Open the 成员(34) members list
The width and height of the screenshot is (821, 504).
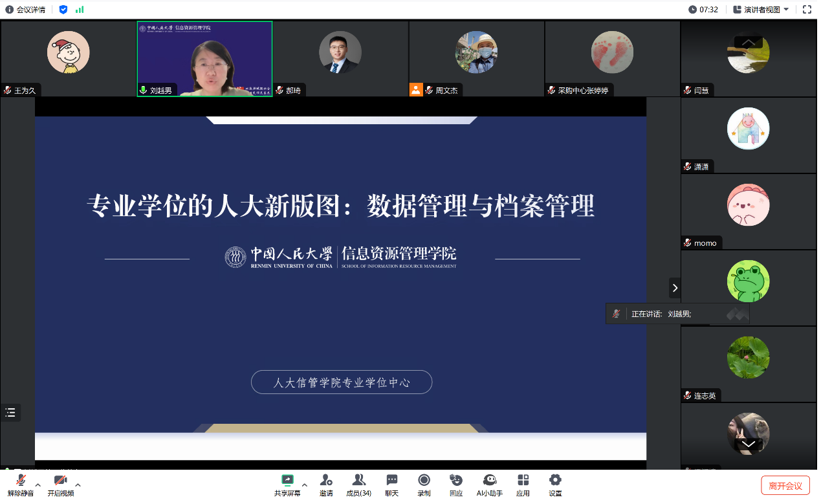point(358,480)
